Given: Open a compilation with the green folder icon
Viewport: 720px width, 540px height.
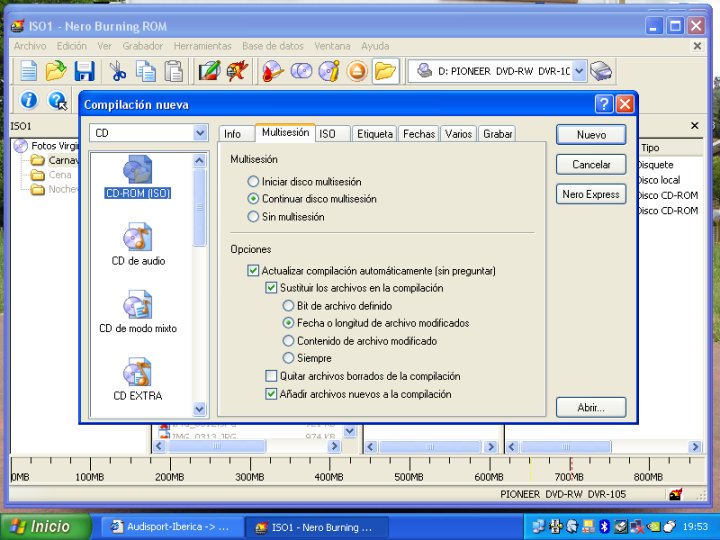Looking at the screenshot, I should [x=56, y=72].
